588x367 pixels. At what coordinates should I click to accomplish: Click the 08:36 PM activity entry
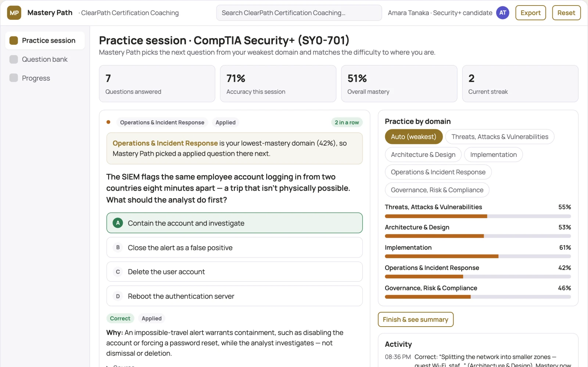coord(478,361)
